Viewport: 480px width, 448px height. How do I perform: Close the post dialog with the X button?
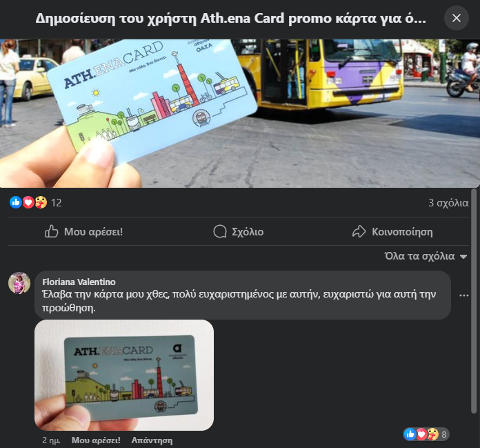[456, 18]
